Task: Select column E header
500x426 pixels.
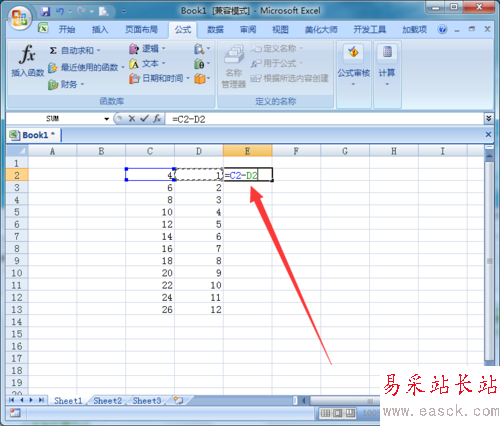Action: (248, 151)
